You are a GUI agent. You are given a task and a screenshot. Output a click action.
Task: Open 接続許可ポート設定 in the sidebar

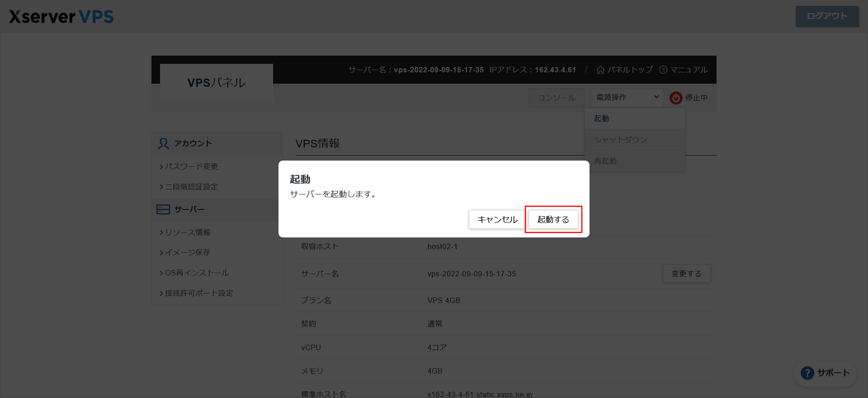coord(199,293)
